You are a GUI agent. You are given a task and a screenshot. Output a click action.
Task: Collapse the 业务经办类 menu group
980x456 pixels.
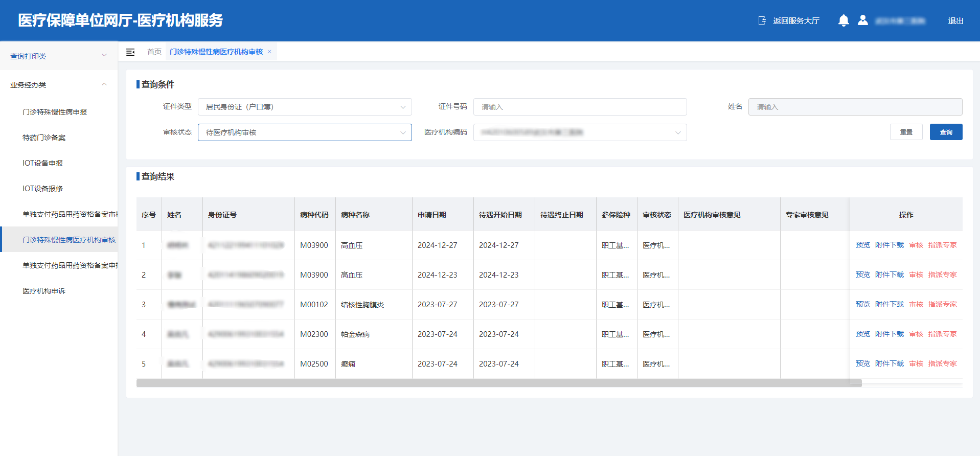click(59, 84)
